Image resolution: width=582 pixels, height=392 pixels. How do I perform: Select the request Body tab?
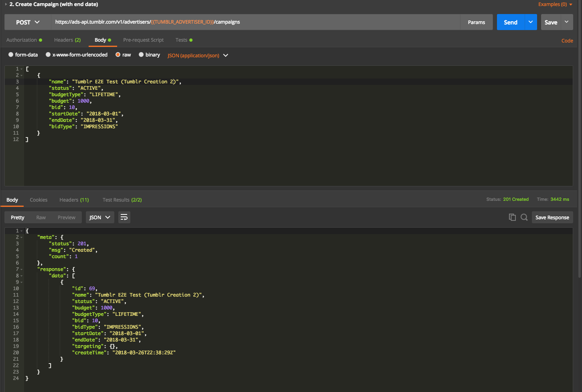(x=103, y=40)
